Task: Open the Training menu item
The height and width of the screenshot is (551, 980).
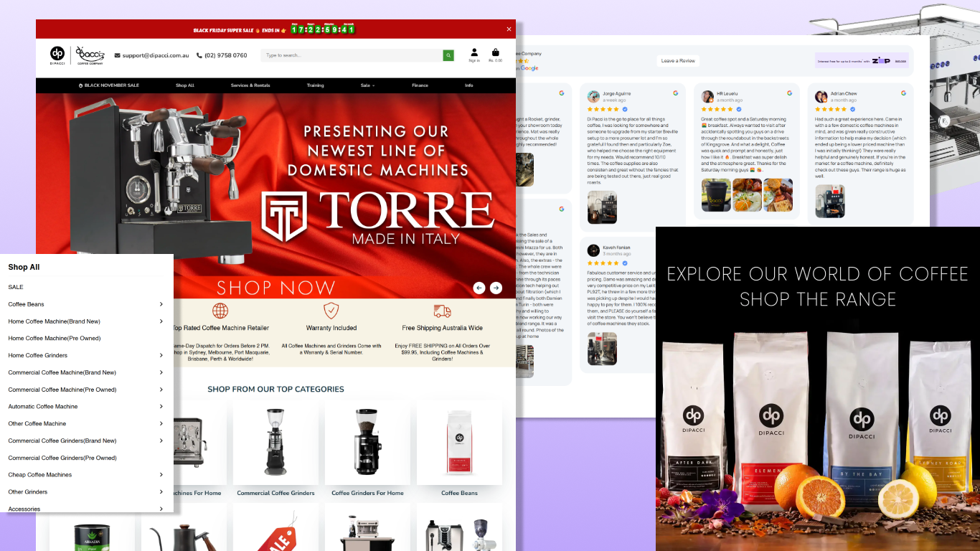Action: tap(315, 85)
